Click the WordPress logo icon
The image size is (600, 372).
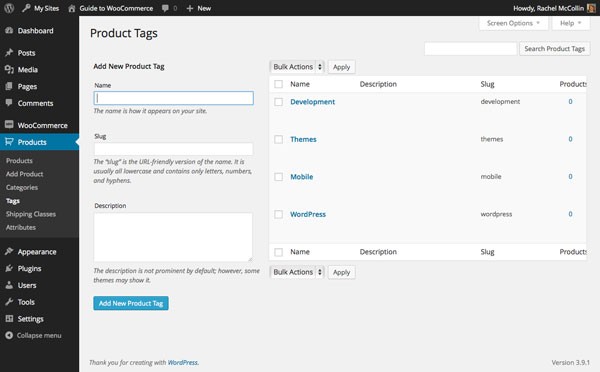9,8
